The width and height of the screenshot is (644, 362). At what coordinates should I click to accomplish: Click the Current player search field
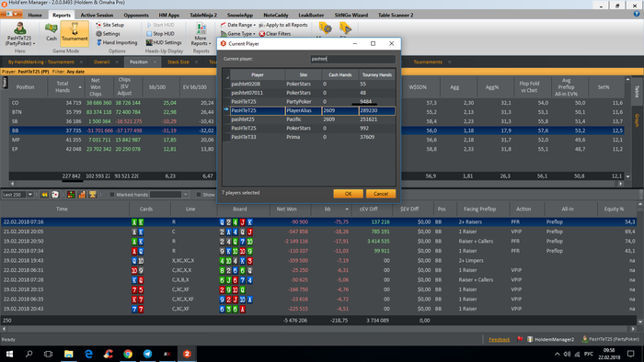pos(352,59)
